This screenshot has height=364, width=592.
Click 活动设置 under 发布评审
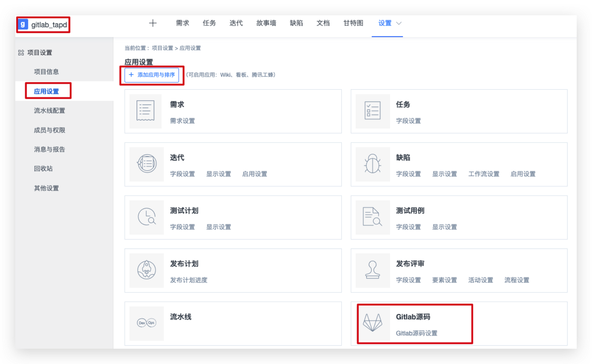click(x=481, y=280)
